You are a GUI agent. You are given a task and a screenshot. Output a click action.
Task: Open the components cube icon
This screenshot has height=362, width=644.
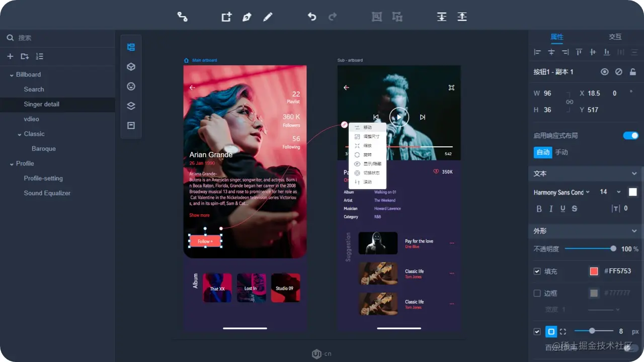(x=131, y=67)
